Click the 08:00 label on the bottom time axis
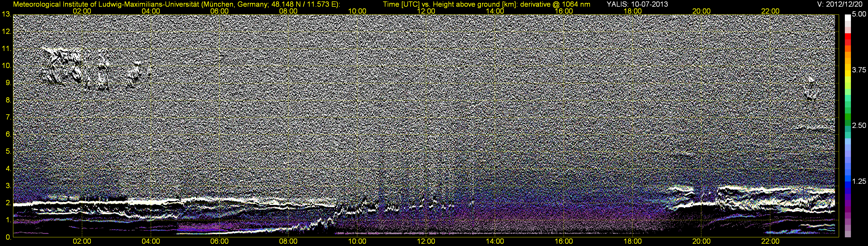 click(x=288, y=241)
